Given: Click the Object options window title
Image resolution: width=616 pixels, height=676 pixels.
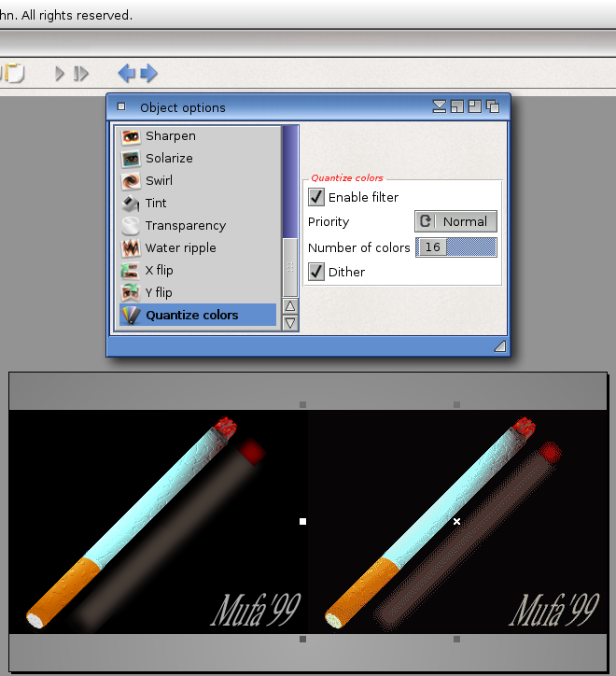Looking at the screenshot, I should tap(183, 107).
